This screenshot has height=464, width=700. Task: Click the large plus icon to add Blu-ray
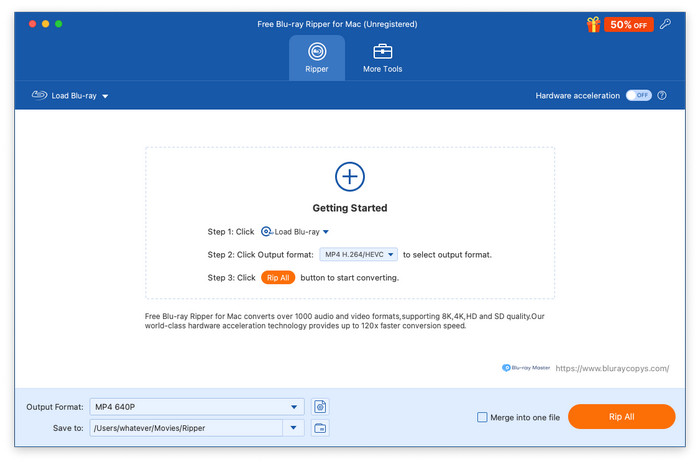point(349,177)
